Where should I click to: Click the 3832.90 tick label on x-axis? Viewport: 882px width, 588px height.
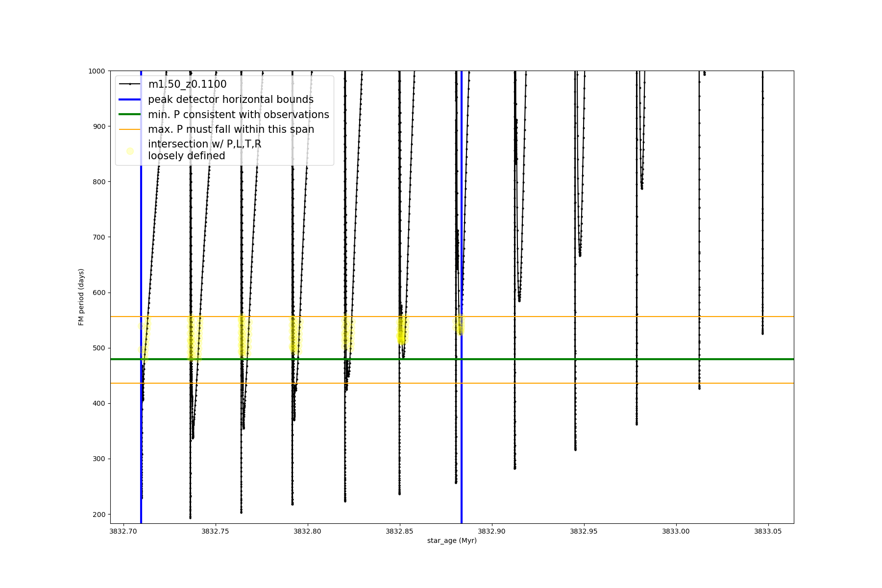coord(492,531)
